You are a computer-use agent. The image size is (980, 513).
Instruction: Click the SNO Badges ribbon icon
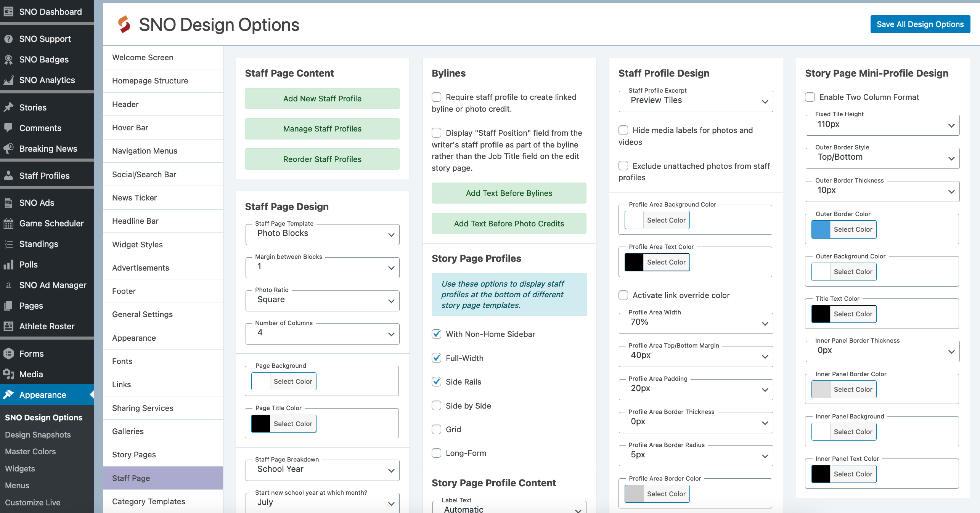point(8,59)
